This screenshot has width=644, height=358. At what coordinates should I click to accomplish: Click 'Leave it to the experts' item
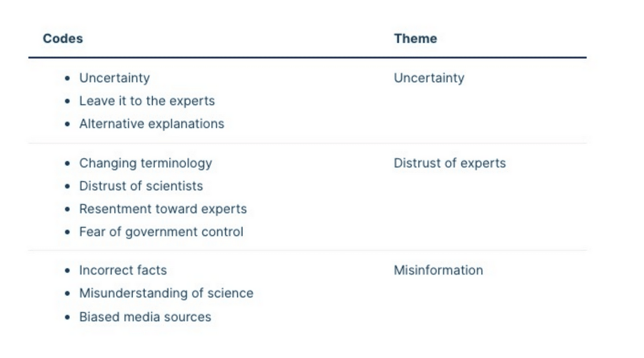tap(147, 101)
